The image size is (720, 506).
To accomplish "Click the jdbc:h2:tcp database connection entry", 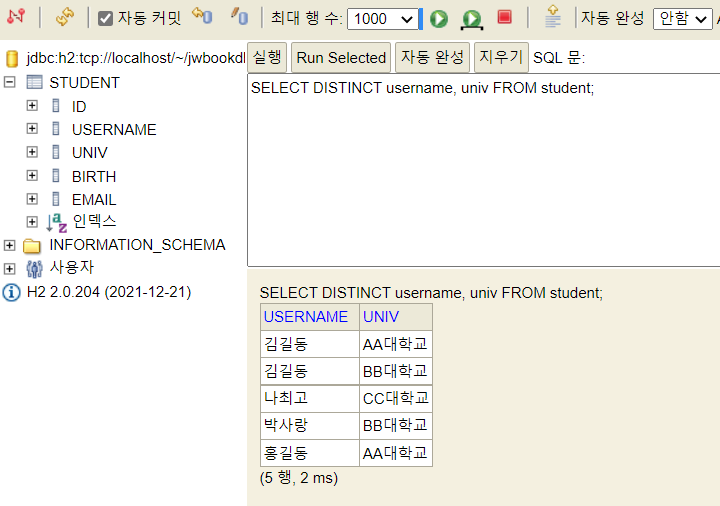I will [x=136, y=58].
